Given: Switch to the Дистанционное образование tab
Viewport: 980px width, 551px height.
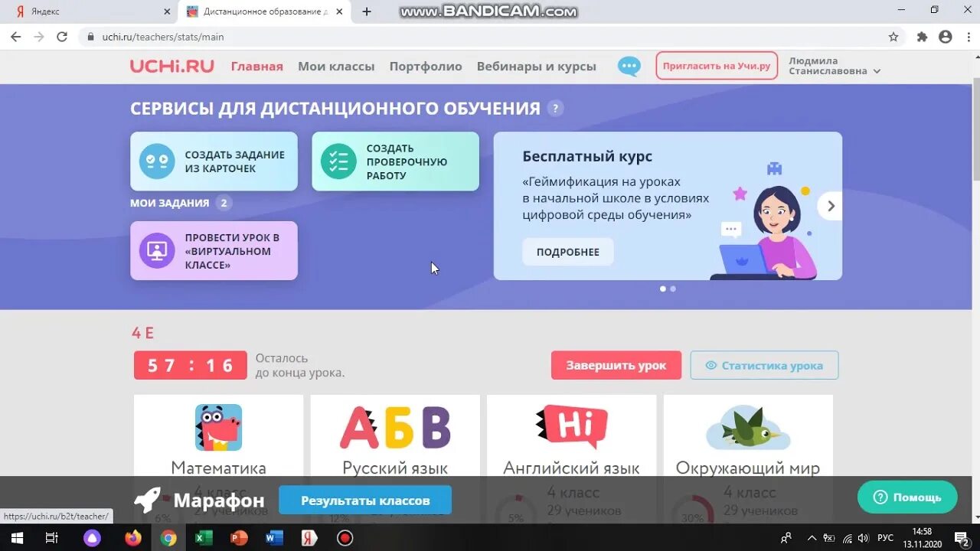Looking at the screenshot, I should click(266, 11).
